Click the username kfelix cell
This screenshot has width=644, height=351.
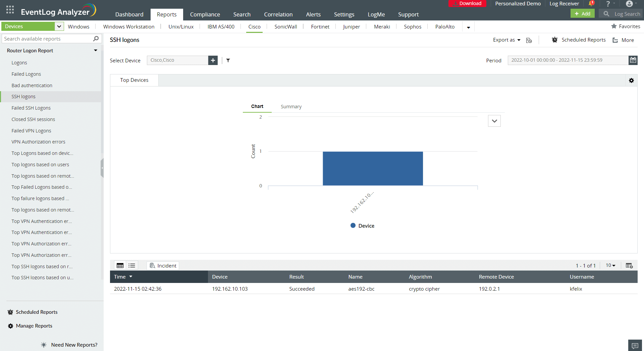tap(576, 289)
